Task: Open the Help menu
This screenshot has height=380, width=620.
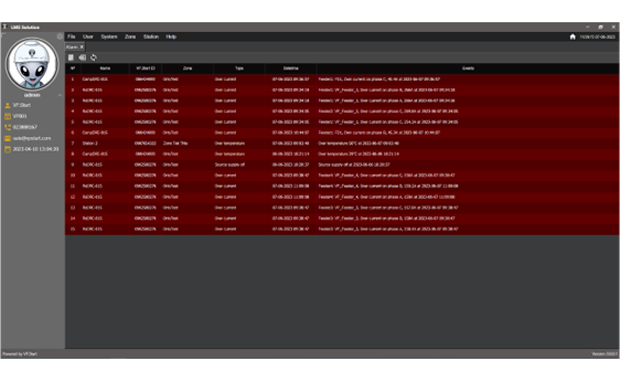Action: [x=171, y=37]
